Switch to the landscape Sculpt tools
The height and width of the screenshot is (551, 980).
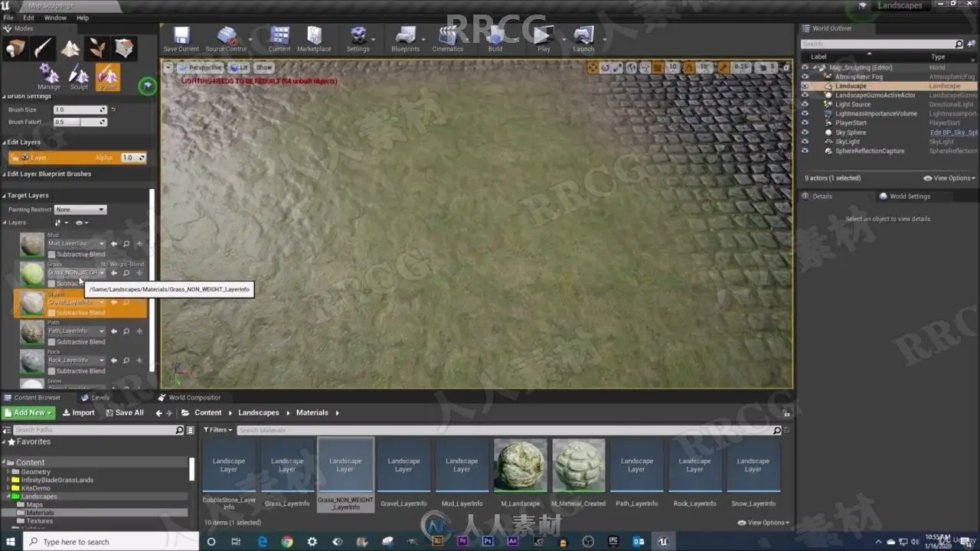[79, 77]
